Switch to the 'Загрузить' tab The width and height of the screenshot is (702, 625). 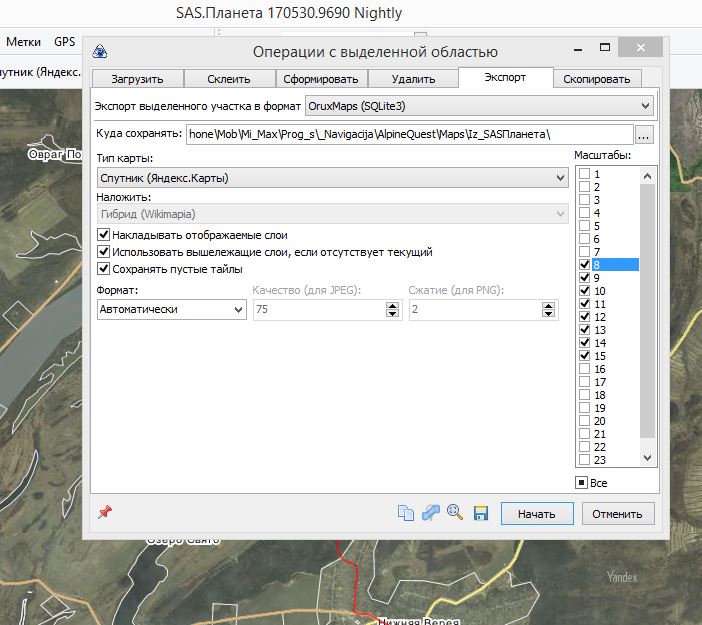coord(138,79)
